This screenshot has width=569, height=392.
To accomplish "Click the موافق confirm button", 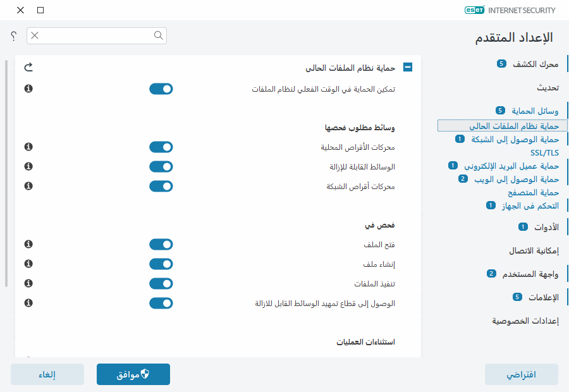I will [133, 374].
